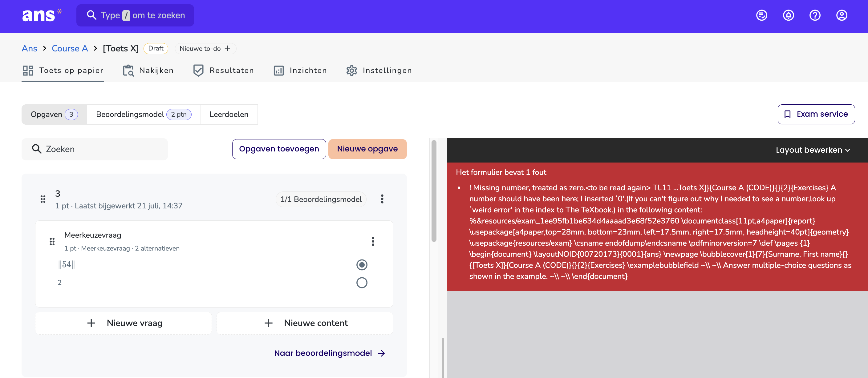The image size is (868, 378).
Task: Switch to the Opgaven tab
Action: click(54, 115)
